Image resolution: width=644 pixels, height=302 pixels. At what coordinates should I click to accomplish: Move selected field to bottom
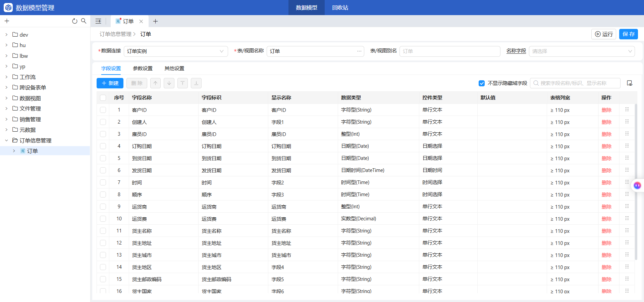coord(196,83)
